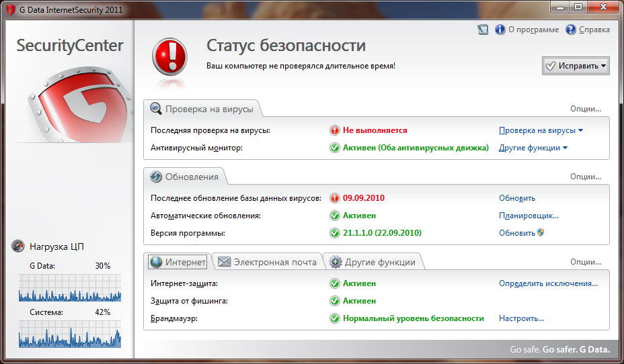Click the G Data CPU load graph

(70, 287)
